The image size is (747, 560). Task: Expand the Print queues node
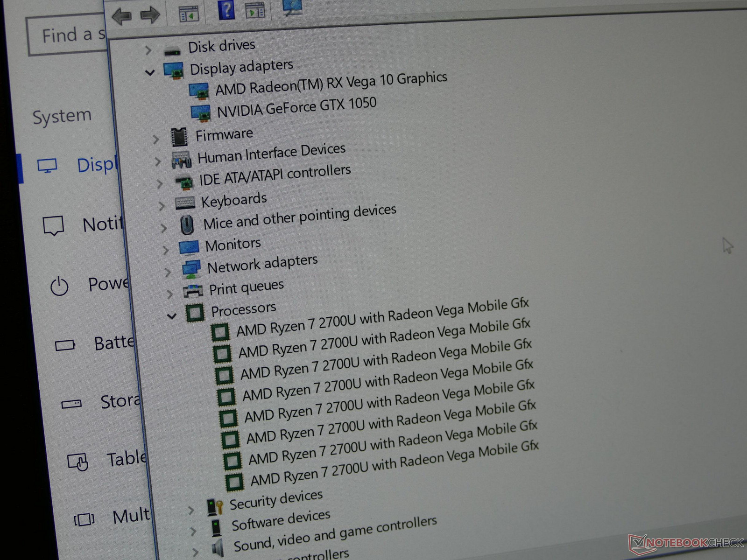pyautogui.click(x=170, y=294)
